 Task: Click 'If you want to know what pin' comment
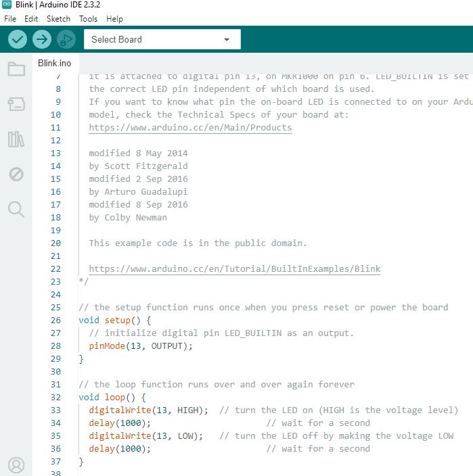pyautogui.click(x=281, y=101)
